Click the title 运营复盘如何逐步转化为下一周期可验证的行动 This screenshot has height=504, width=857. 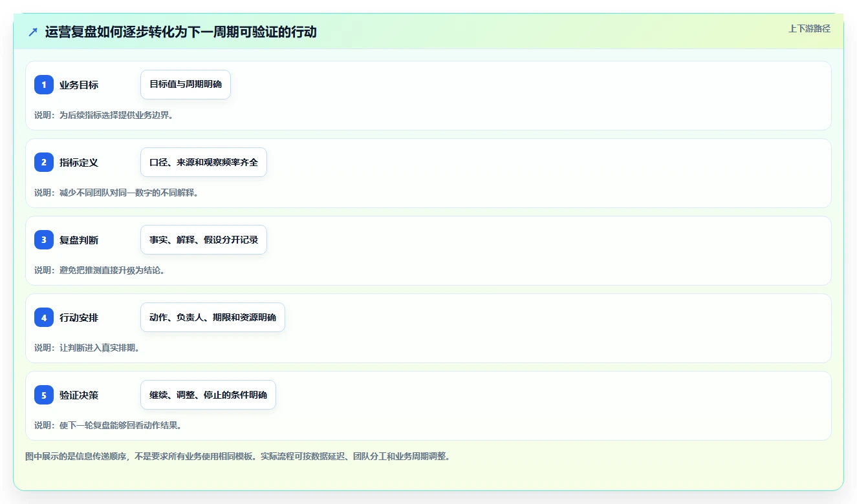pos(181,32)
